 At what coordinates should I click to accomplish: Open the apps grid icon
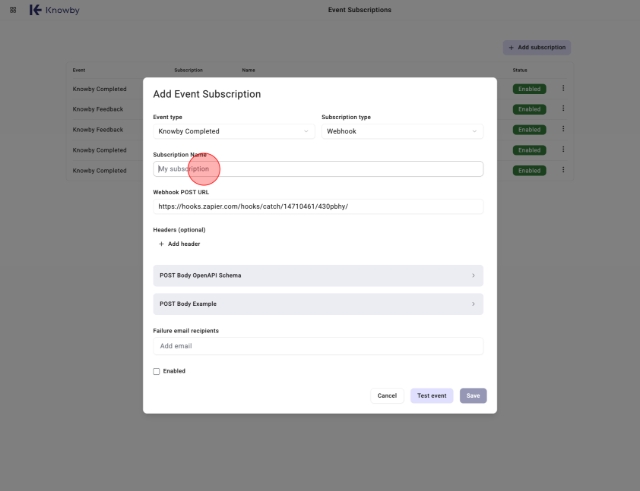[x=13, y=10]
